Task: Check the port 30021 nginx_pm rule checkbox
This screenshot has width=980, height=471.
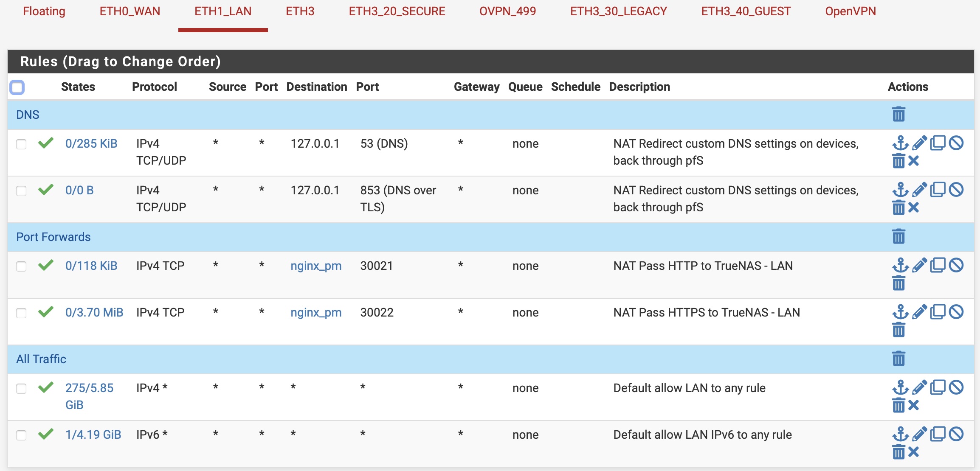Action: point(21,266)
